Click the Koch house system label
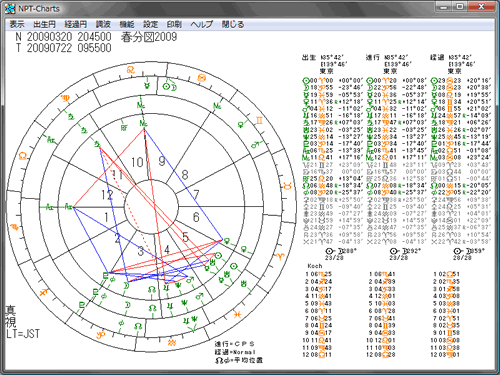The width and height of the screenshot is (500, 375). 315,266
